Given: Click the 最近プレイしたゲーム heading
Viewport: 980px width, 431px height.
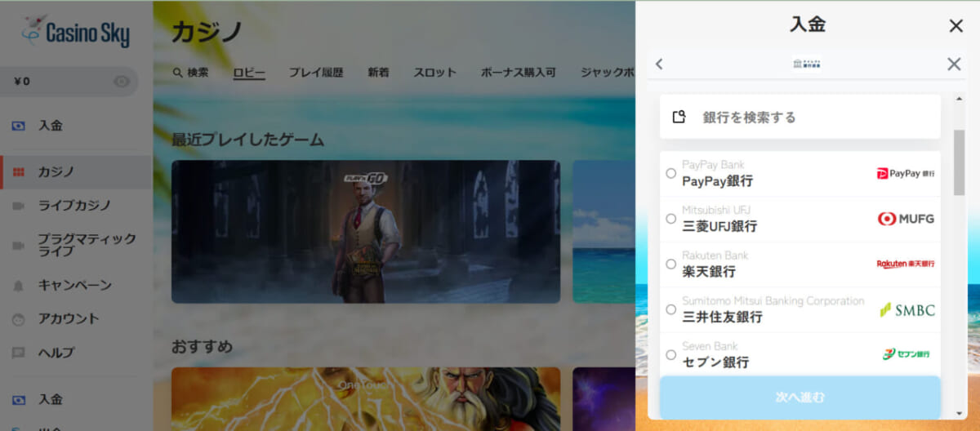Looking at the screenshot, I should pos(248,140).
